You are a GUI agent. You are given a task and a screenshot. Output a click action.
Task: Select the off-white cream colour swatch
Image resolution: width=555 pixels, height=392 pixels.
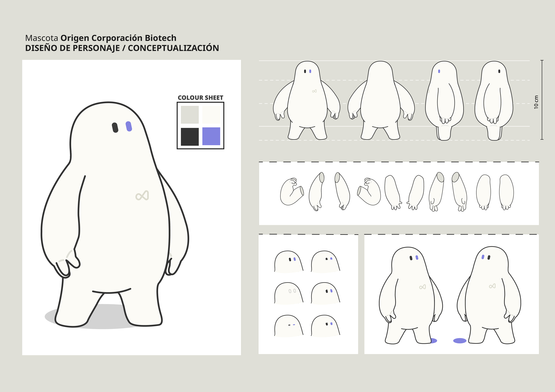tap(211, 115)
